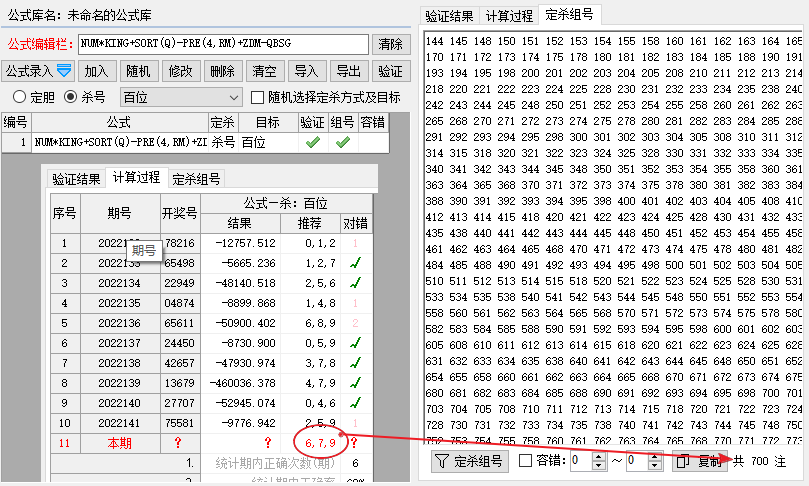This screenshot has height=486, width=809.
Task: Click the 导入 button
Action: pyautogui.click(x=306, y=71)
